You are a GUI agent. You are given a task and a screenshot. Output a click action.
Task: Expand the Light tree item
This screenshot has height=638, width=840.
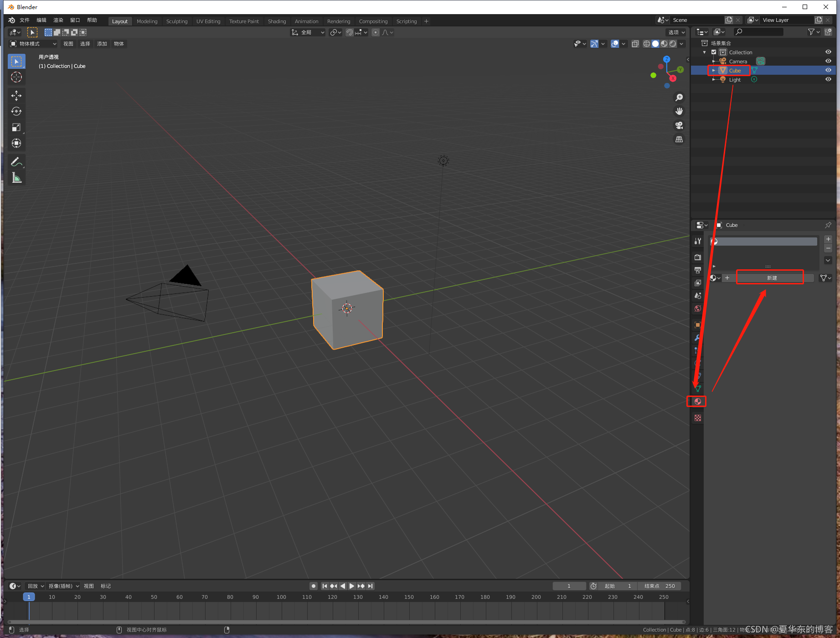(714, 79)
